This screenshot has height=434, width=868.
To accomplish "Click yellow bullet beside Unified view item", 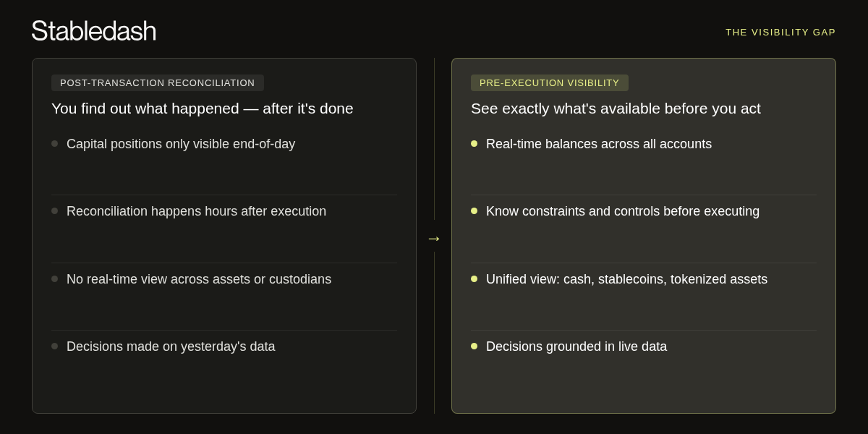I will coord(474,279).
